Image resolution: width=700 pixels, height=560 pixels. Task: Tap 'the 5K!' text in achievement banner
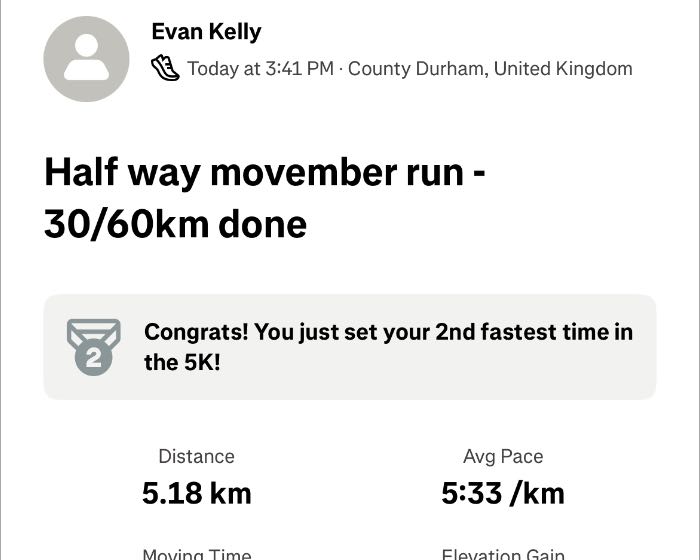[182, 362]
